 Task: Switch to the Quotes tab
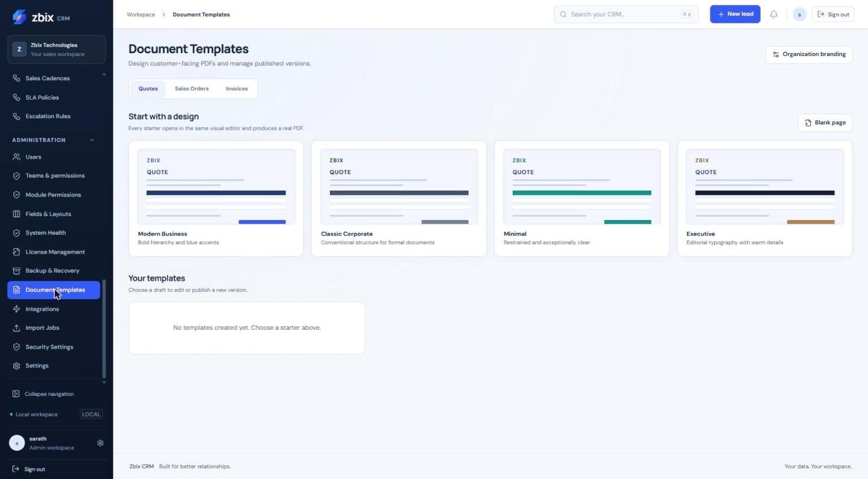(148, 88)
